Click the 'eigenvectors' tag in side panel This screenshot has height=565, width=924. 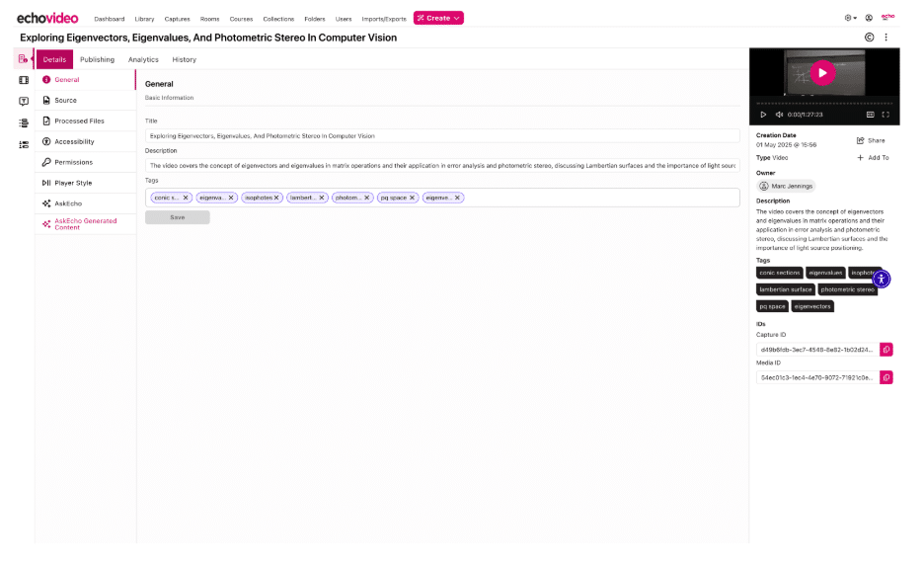pyautogui.click(x=812, y=306)
